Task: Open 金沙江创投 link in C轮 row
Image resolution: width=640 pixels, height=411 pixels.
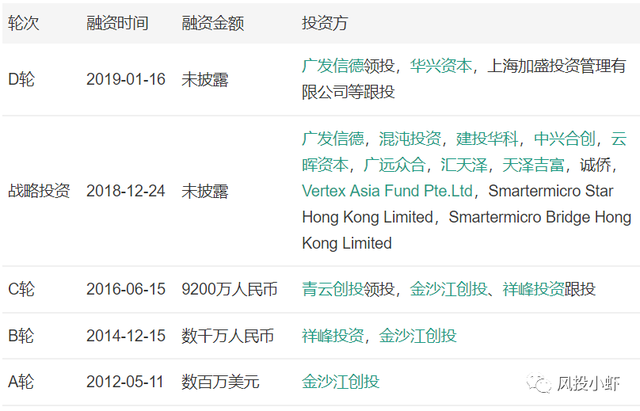Action: coord(449,289)
